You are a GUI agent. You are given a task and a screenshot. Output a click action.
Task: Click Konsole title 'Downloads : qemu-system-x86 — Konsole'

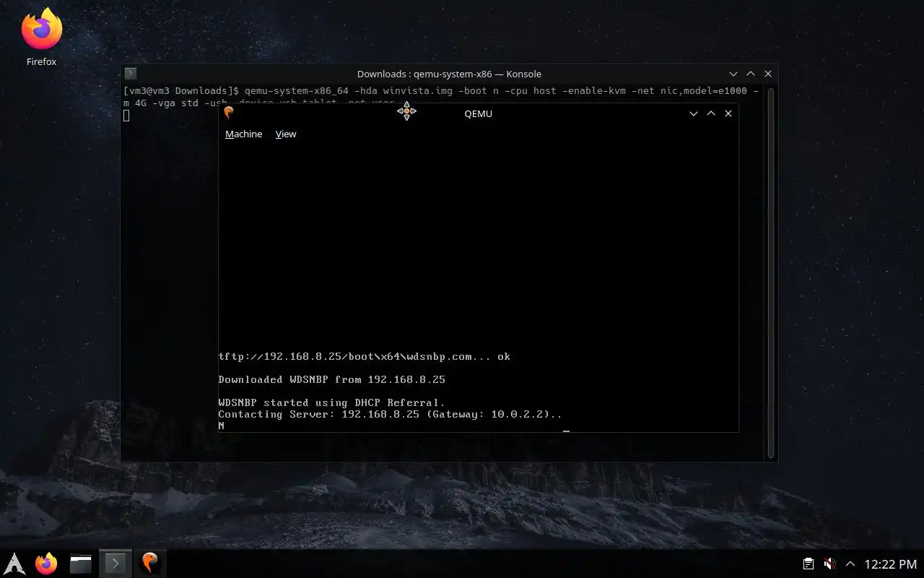[449, 74]
